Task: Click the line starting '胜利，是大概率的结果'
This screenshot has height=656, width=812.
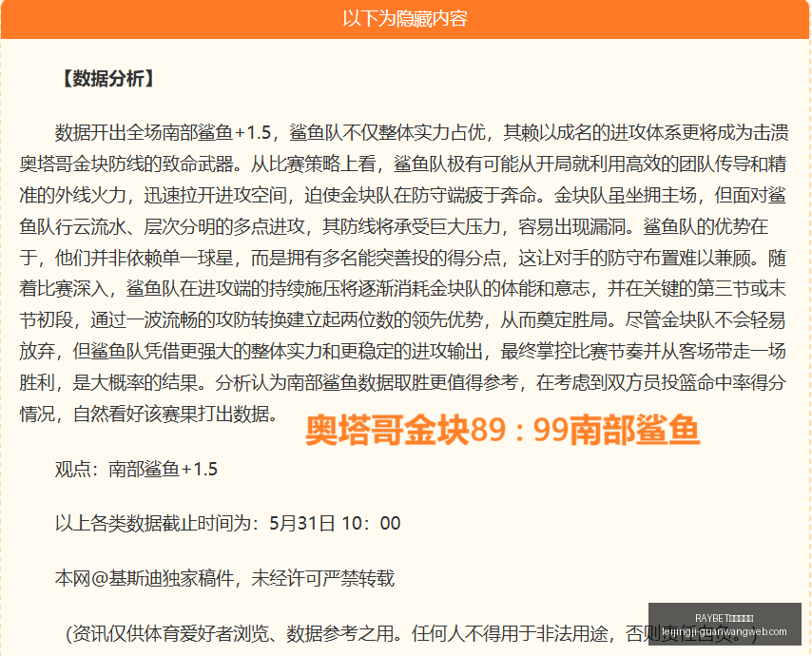Action: (x=403, y=382)
